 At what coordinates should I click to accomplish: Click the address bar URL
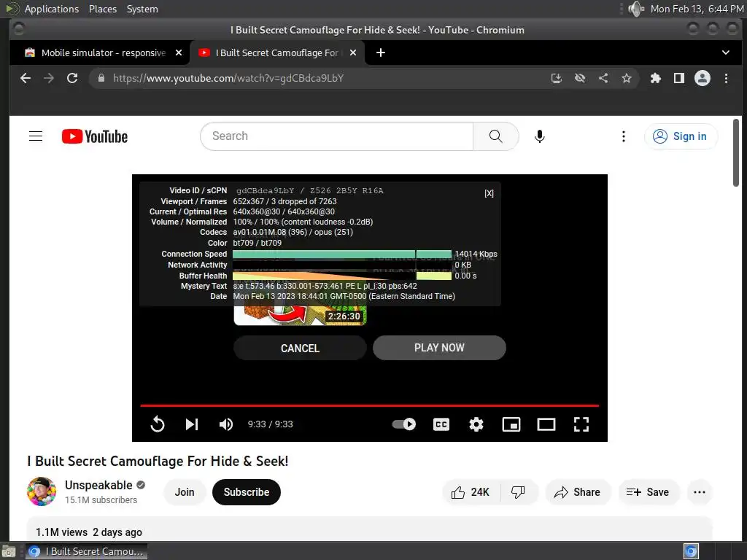point(228,78)
